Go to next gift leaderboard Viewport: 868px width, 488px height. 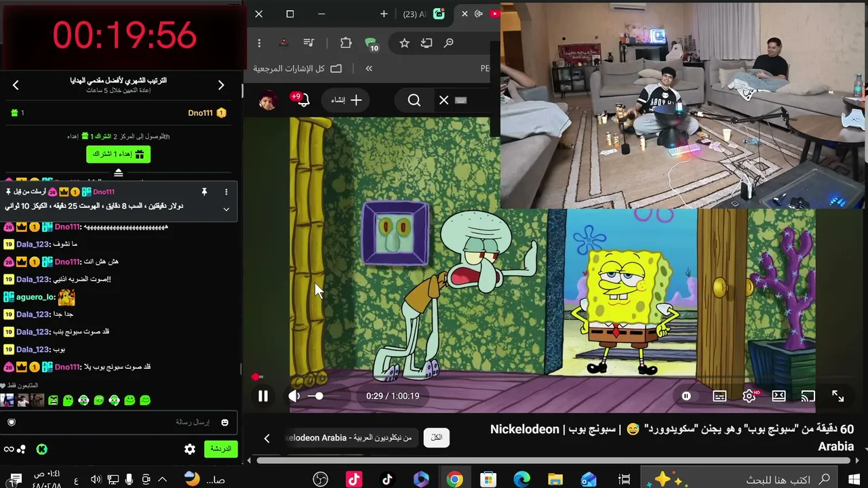pyautogui.click(x=221, y=85)
